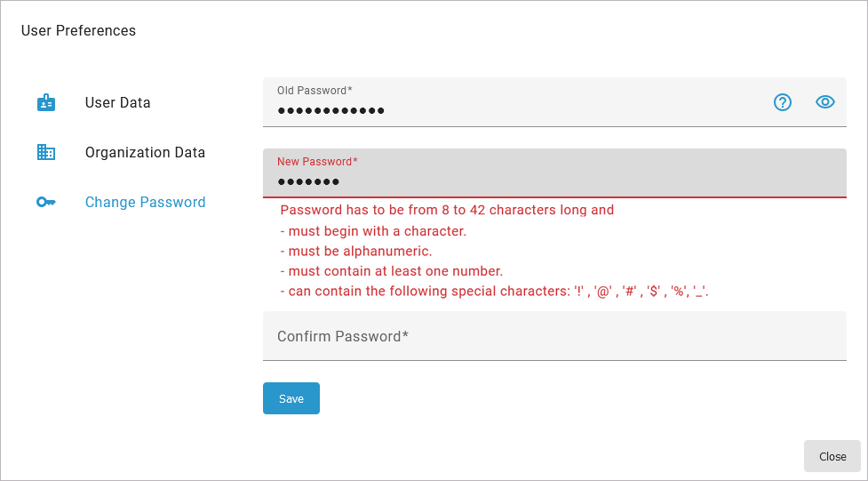Viewport: 868px width, 481px height.
Task: Click the 'must be alphanumeric' error line
Action: tap(356, 252)
